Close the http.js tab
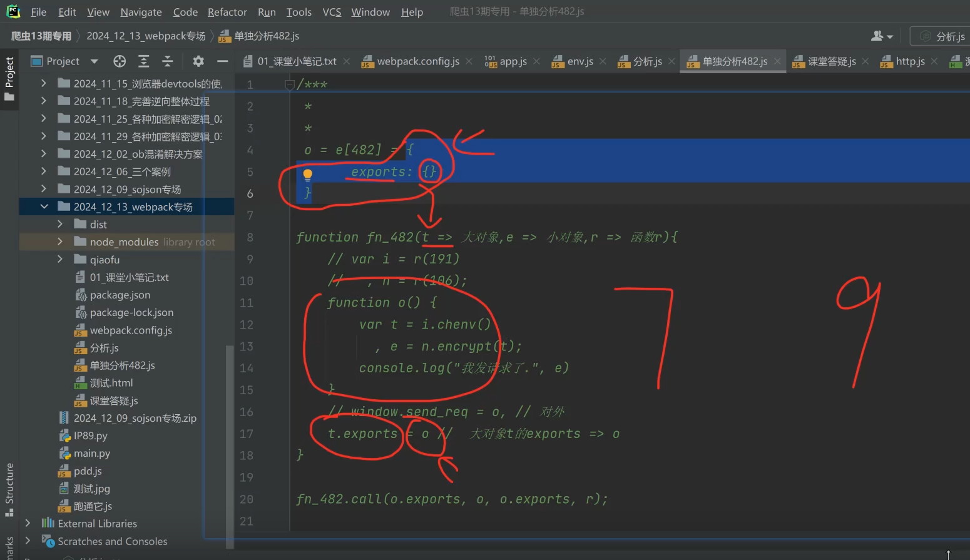This screenshot has height=560, width=970. [934, 61]
